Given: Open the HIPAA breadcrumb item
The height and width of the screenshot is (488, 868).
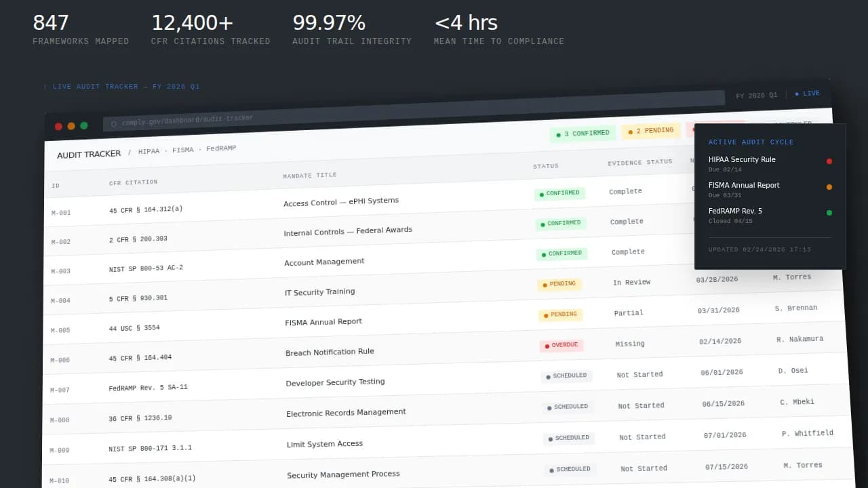Looking at the screenshot, I should click(149, 151).
